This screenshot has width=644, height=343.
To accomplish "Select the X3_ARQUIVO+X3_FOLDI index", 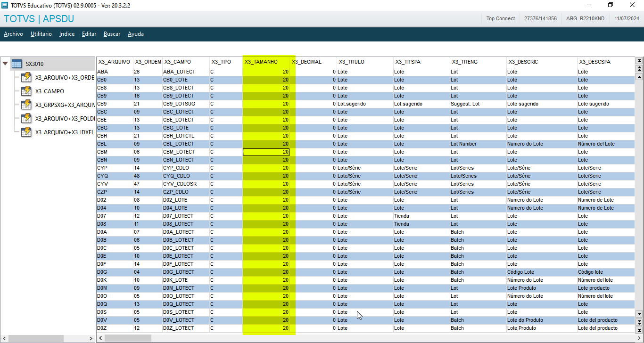I will pyautogui.click(x=65, y=119).
